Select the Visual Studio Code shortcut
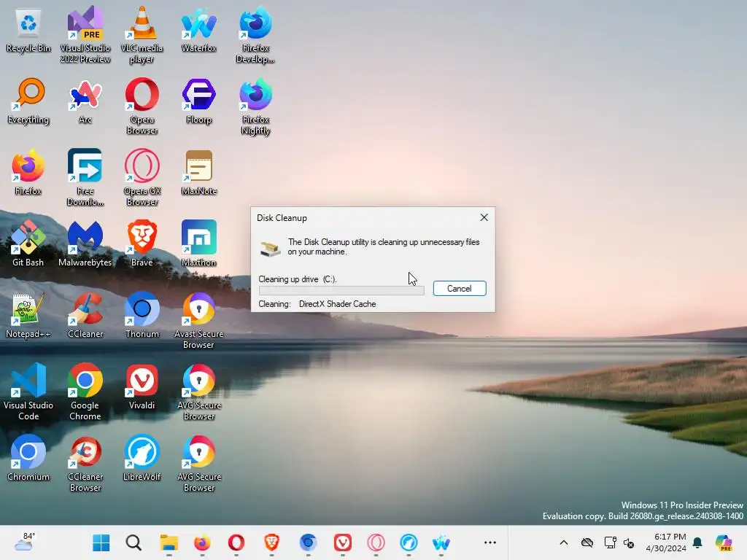The width and height of the screenshot is (747, 560). [x=28, y=392]
